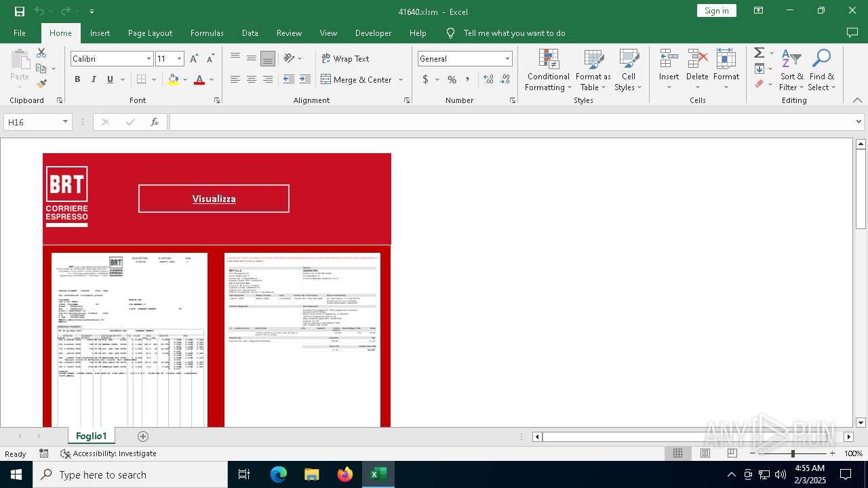Apply Accounting dollar format

click(x=426, y=79)
